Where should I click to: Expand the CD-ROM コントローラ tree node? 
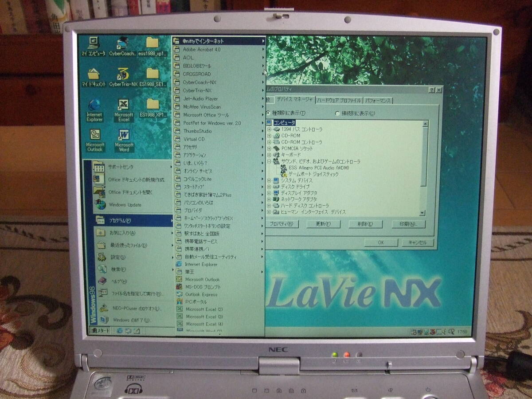point(269,142)
